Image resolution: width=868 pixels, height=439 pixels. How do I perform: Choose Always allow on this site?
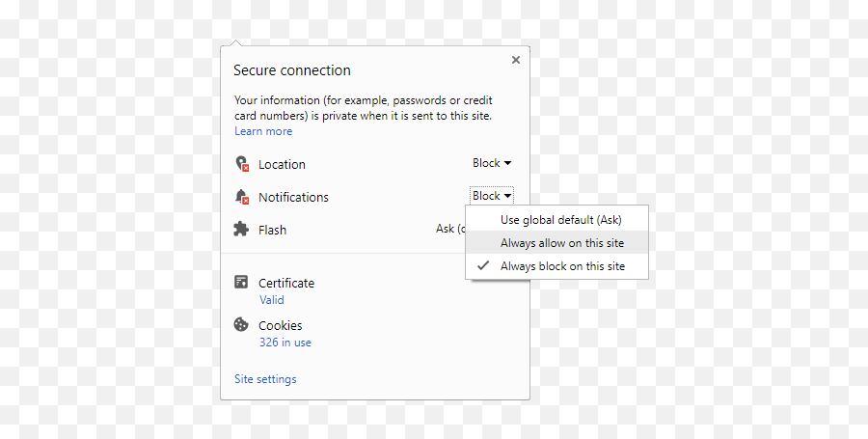tap(561, 243)
